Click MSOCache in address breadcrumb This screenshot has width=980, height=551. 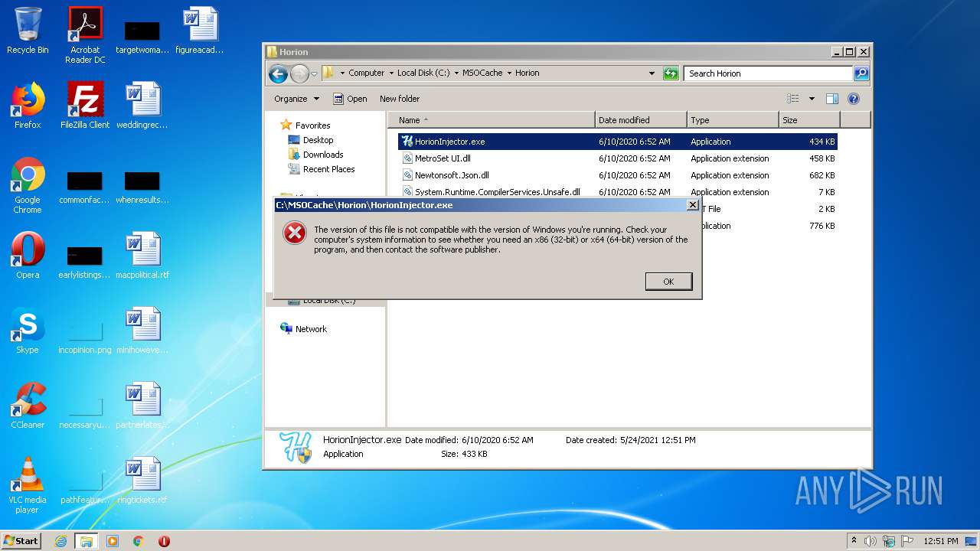click(482, 73)
